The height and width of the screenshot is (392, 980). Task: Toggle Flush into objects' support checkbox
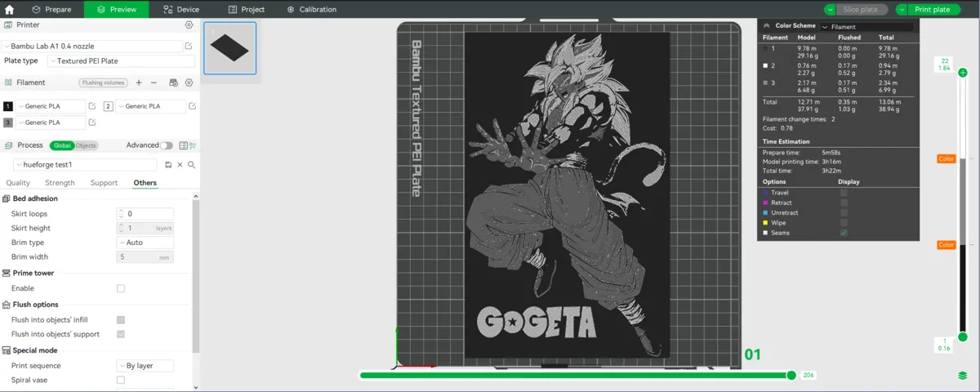pyautogui.click(x=121, y=334)
